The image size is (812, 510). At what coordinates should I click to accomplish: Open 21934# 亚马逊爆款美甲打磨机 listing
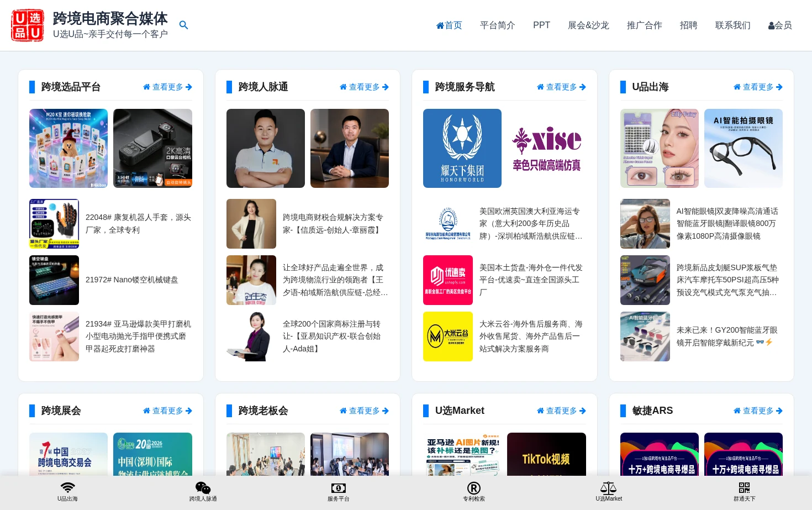(139, 337)
